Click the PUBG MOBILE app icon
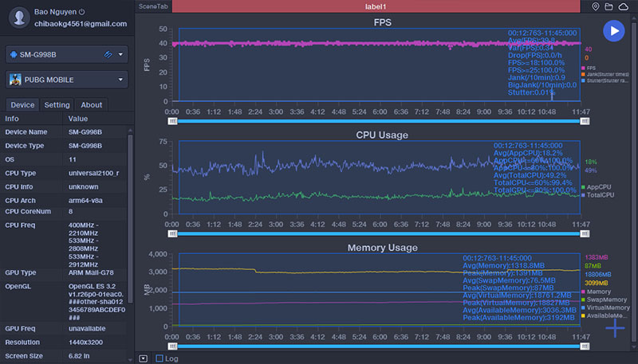The image size is (638, 364). click(x=16, y=80)
